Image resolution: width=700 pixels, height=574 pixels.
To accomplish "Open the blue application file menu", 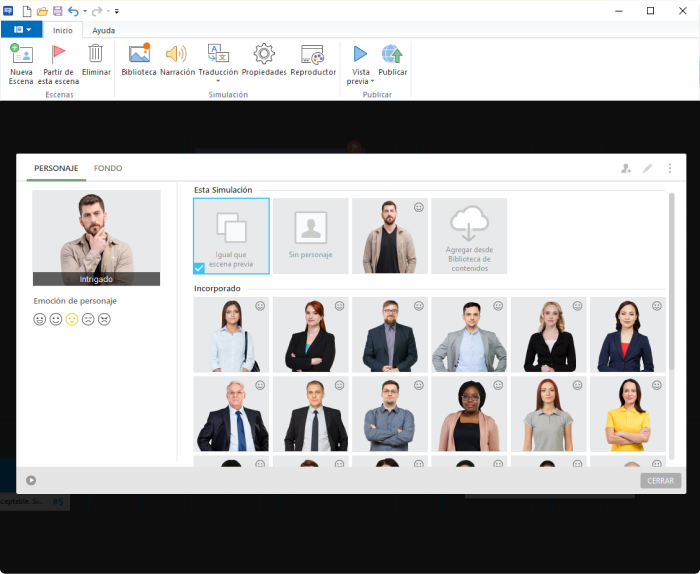I will (x=21, y=30).
